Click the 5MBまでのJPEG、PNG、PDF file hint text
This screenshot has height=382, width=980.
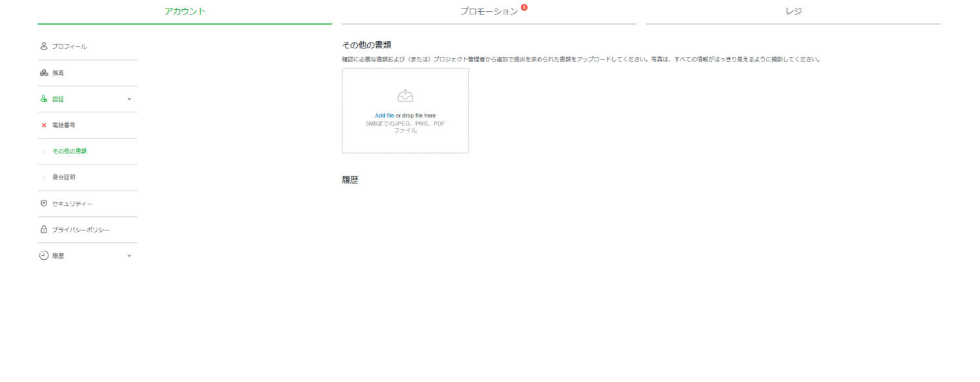[x=405, y=127]
